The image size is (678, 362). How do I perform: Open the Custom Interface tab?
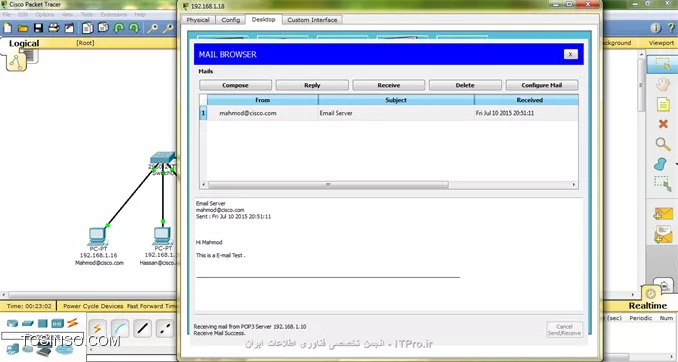312,20
